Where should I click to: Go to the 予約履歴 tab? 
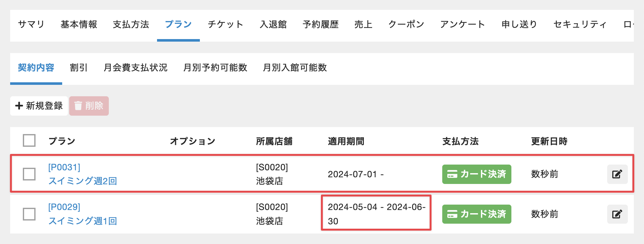point(321,24)
